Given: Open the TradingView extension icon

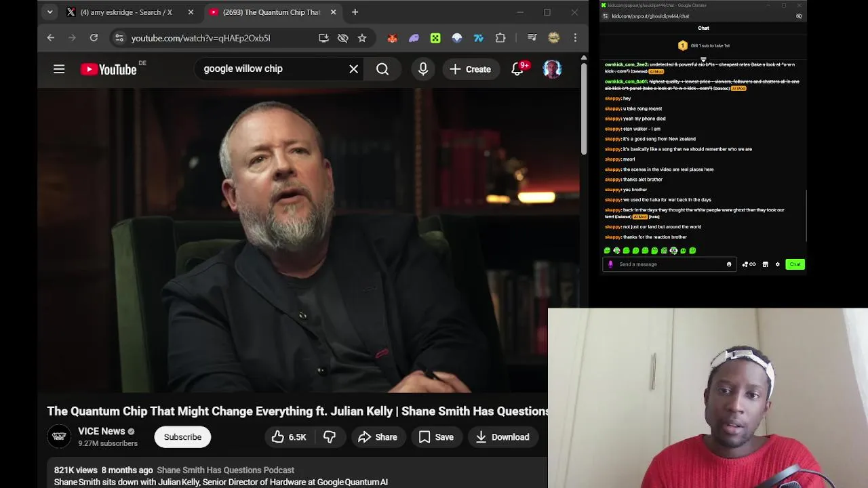Looking at the screenshot, I should point(479,38).
